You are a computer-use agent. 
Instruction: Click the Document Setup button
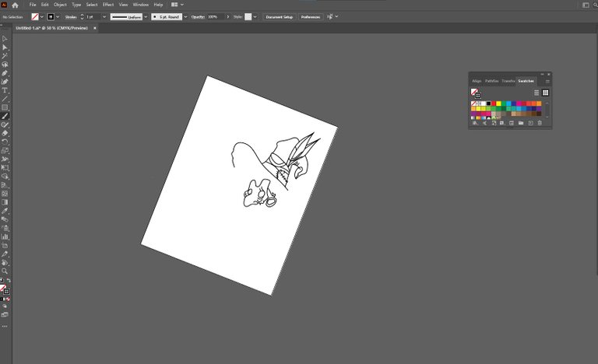click(x=280, y=17)
